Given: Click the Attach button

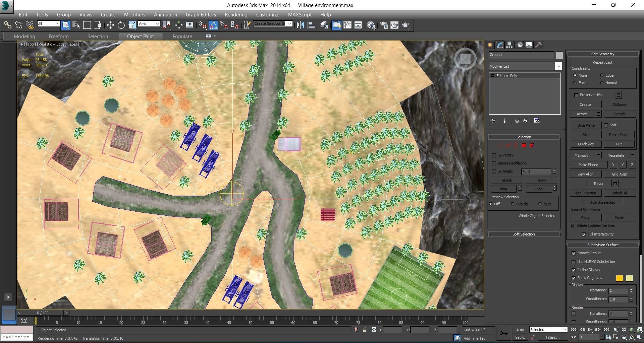Looking at the screenshot, I should click(582, 114).
